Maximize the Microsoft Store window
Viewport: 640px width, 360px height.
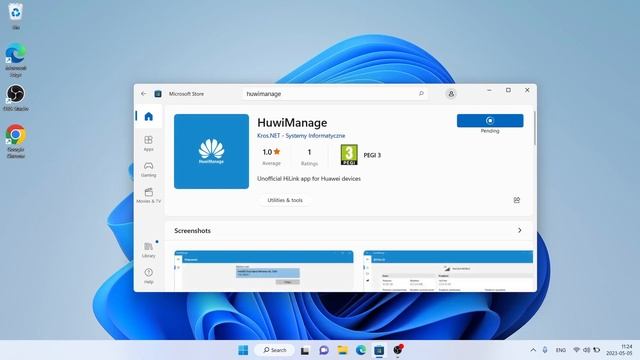point(508,90)
